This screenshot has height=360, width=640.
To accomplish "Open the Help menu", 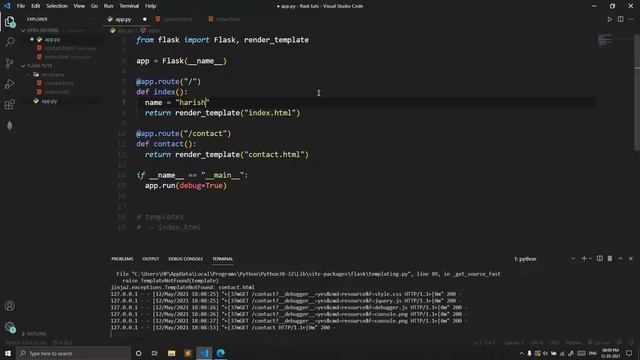I will click(150, 6).
